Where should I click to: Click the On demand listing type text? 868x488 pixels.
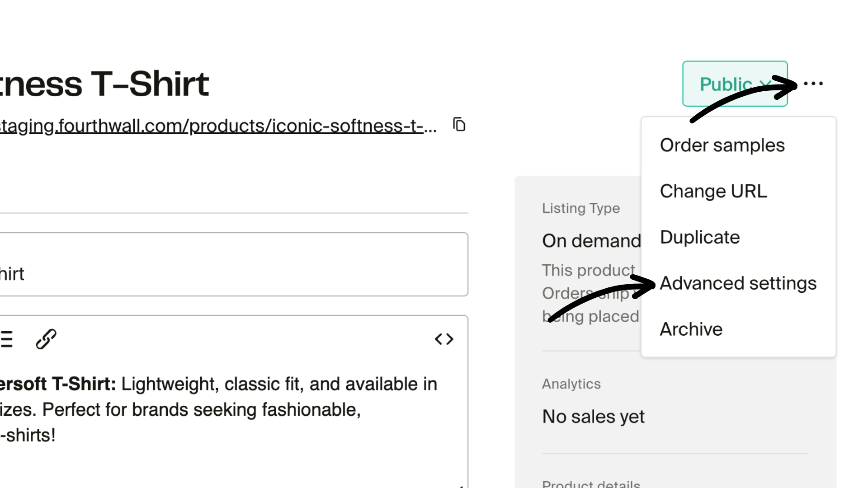[591, 240]
